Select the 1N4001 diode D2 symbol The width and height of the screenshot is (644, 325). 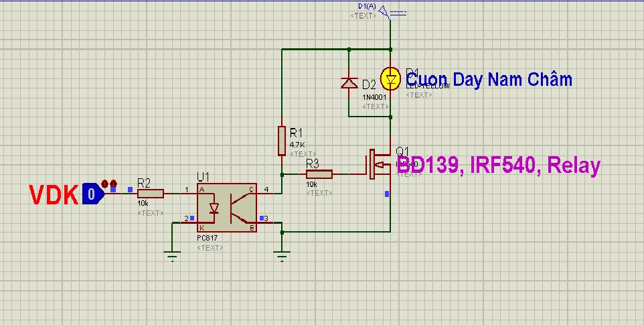[349, 83]
